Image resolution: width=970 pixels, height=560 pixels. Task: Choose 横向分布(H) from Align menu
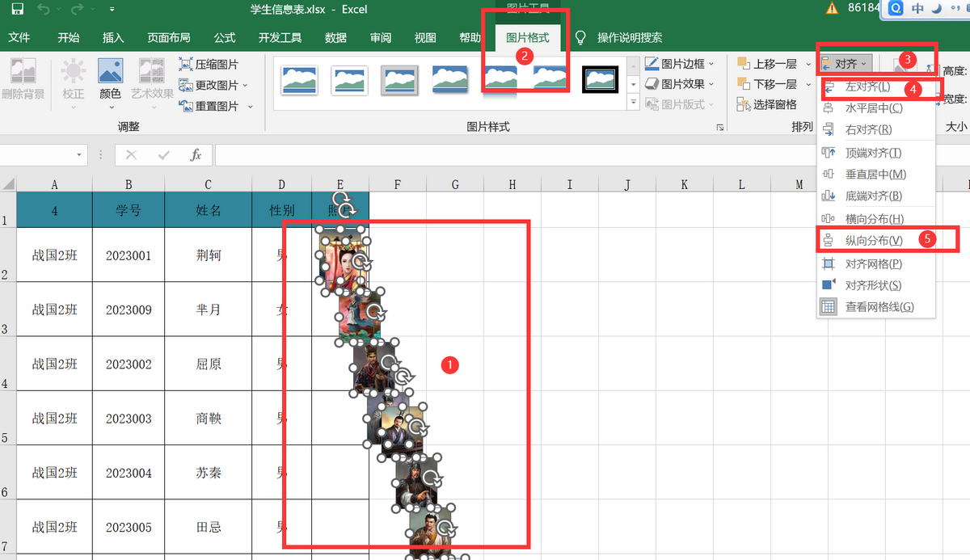(x=876, y=219)
